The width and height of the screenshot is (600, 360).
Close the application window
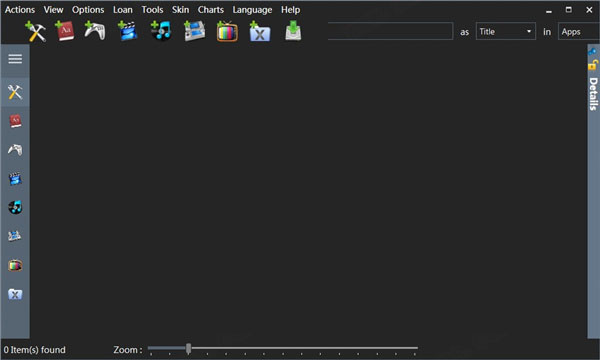click(x=589, y=10)
